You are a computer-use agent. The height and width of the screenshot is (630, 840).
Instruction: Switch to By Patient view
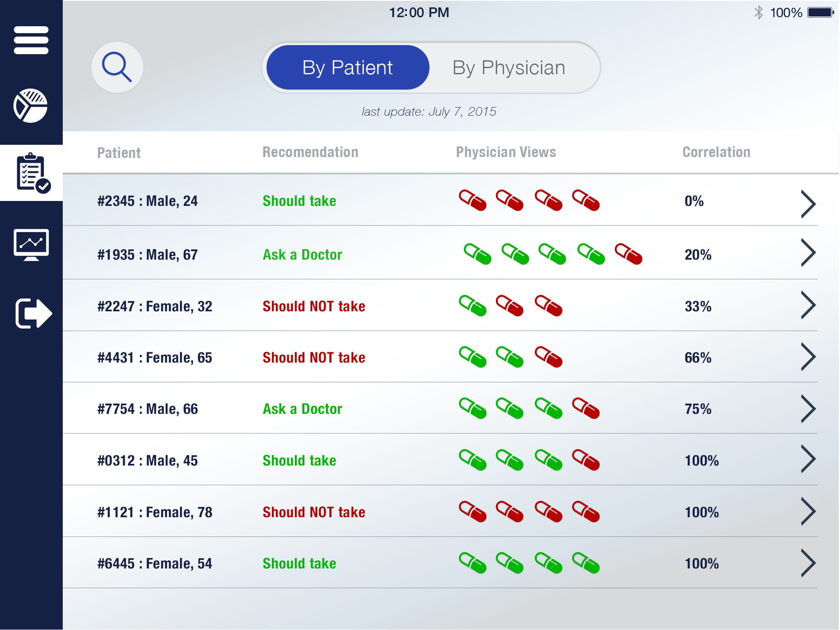347,68
